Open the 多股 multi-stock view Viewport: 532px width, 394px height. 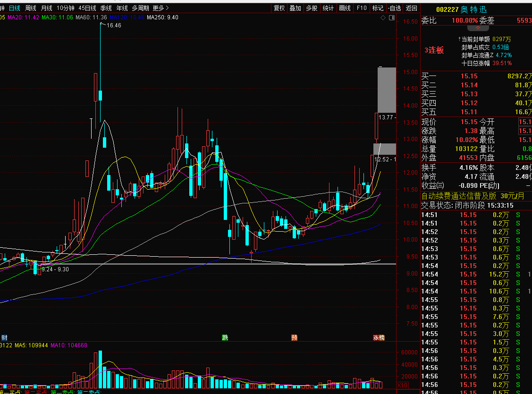(312, 8)
